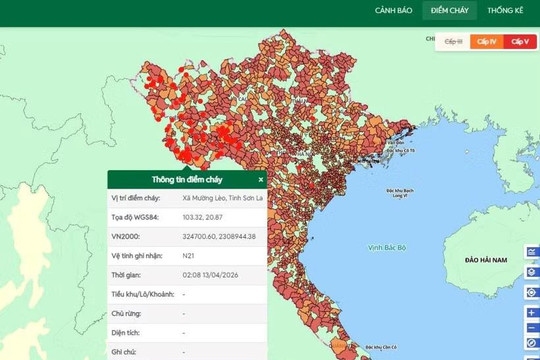Toggle the red Cấp V level filter

pos(520,42)
